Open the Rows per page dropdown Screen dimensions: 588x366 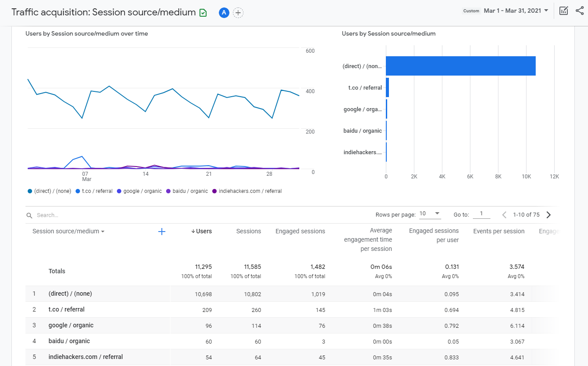tap(430, 214)
